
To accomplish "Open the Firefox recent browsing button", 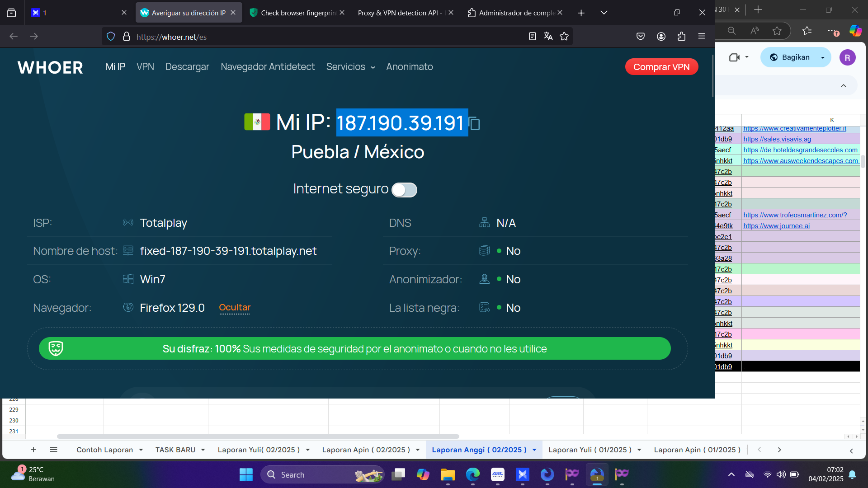I will click(11, 13).
